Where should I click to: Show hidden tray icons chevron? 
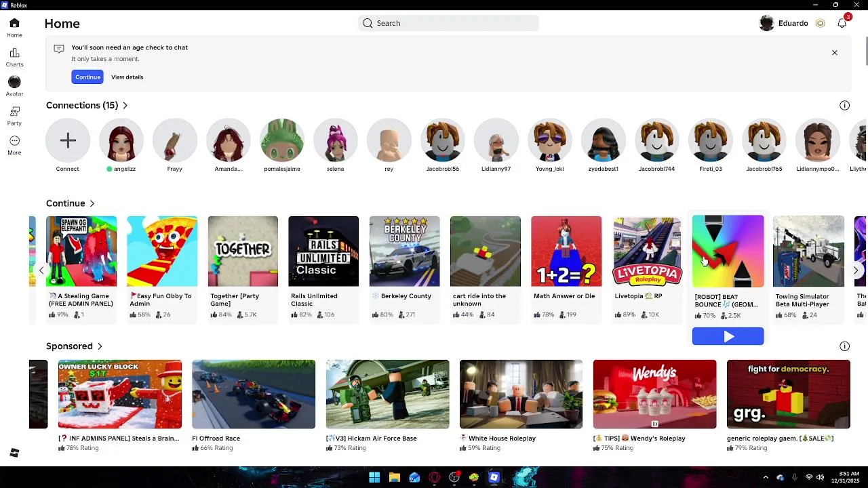766,478
